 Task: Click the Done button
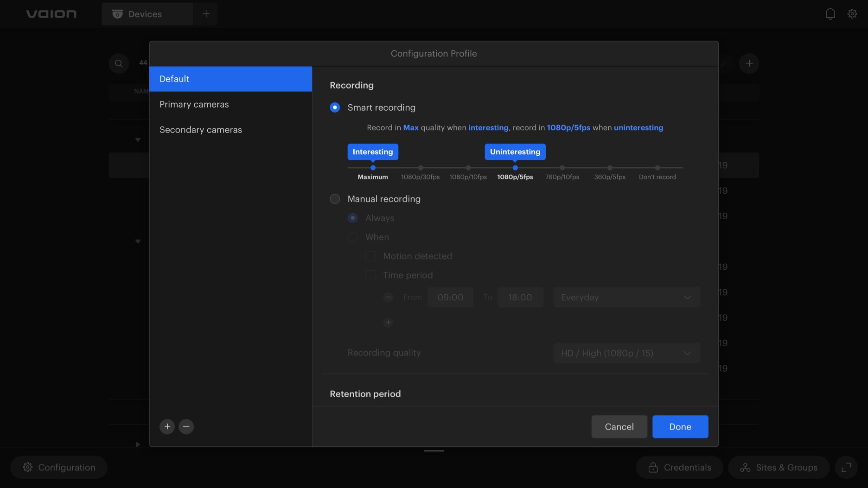(680, 427)
